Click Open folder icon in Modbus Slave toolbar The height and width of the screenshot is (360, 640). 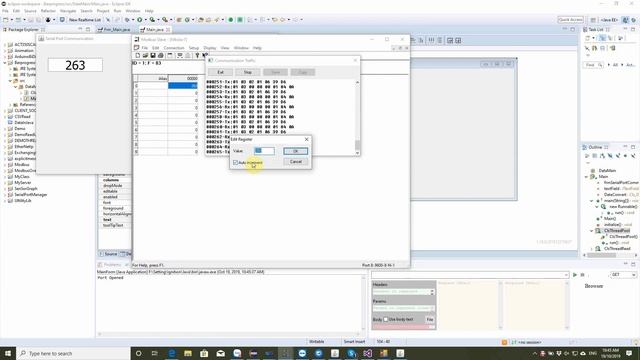(x=145, y=56)
